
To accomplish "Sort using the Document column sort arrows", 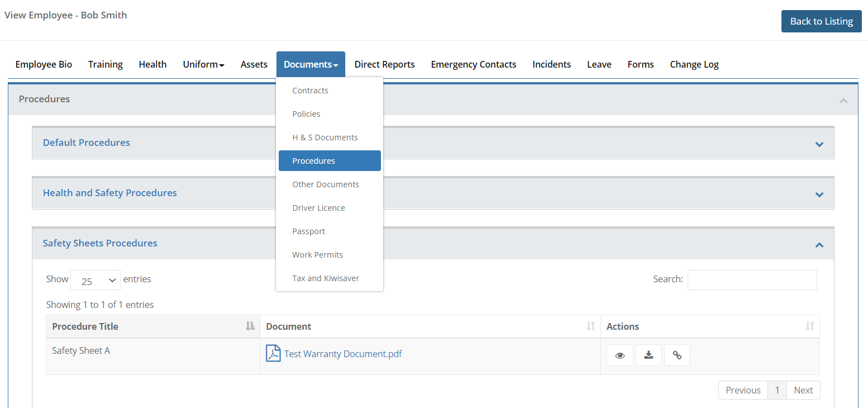I will 590,326.
